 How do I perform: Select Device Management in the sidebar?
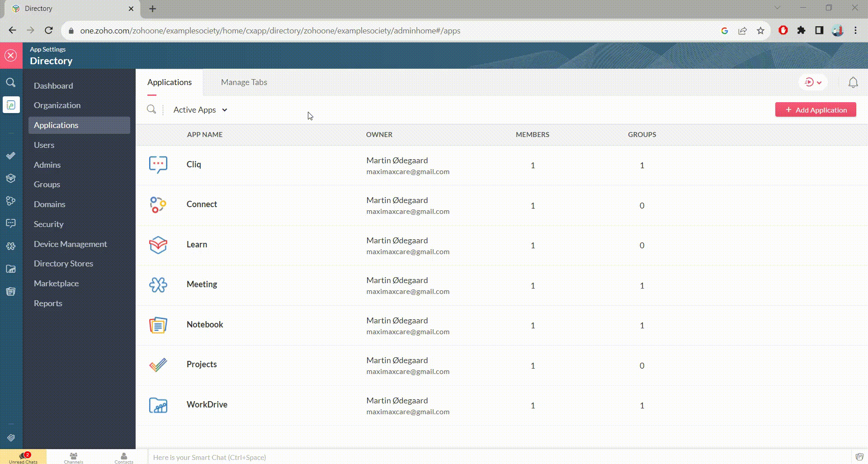70,244
